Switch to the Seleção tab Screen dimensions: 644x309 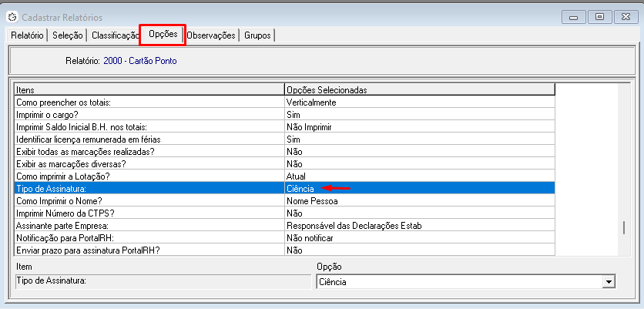point(68,35)
